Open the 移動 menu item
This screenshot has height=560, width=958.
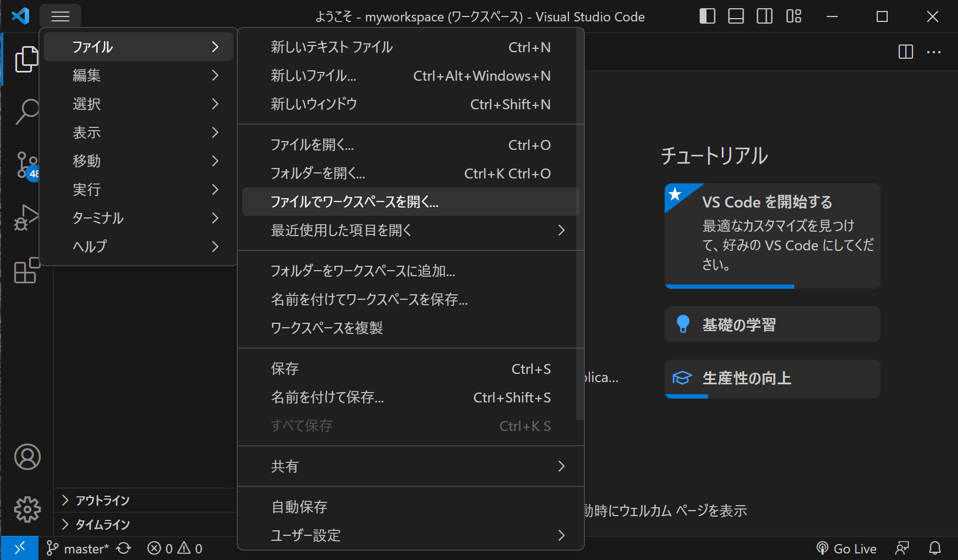[138, 161]
